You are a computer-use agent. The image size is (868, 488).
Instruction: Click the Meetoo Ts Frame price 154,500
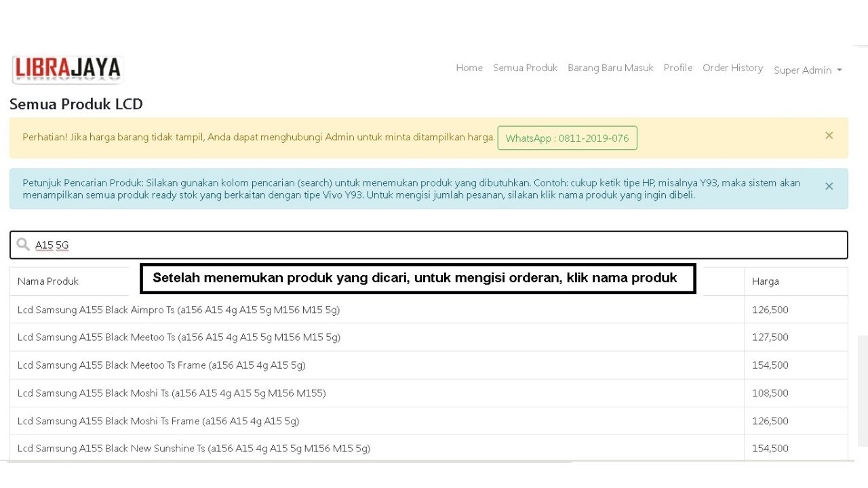click(770, 365)
